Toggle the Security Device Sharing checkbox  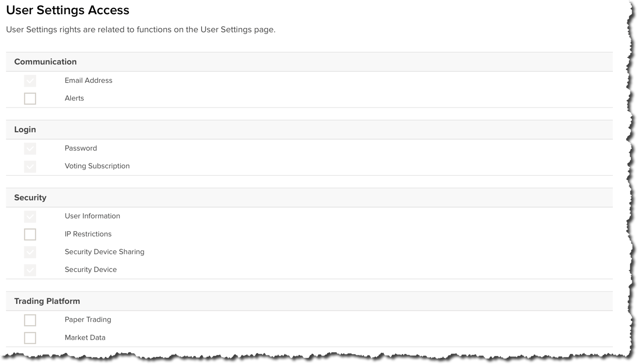click(30, 252)
